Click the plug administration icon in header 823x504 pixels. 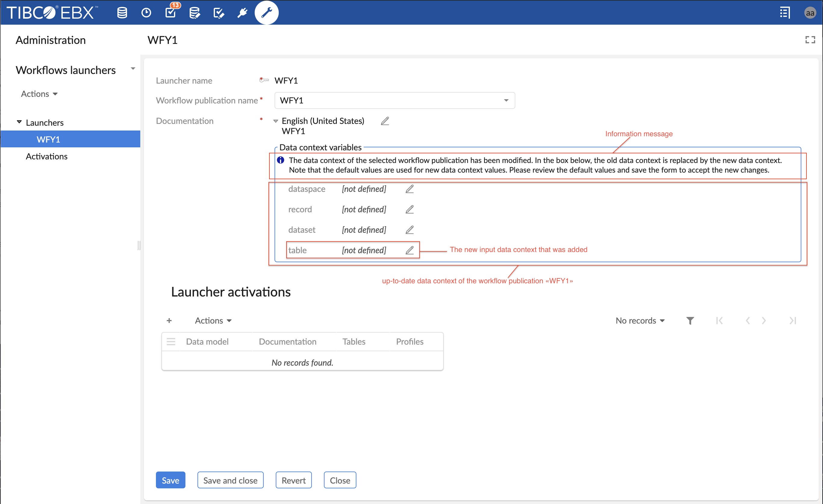click(x=242, y=13)
